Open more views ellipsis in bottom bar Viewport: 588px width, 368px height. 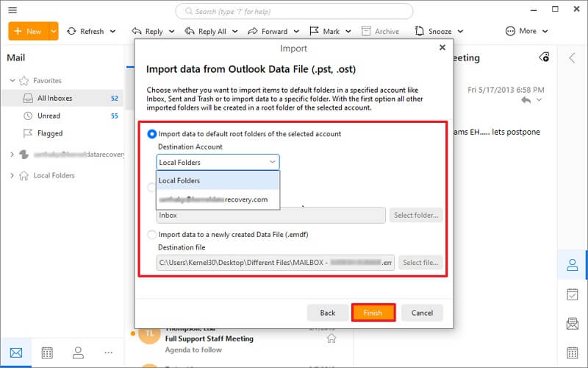click(x=108, y=353)
